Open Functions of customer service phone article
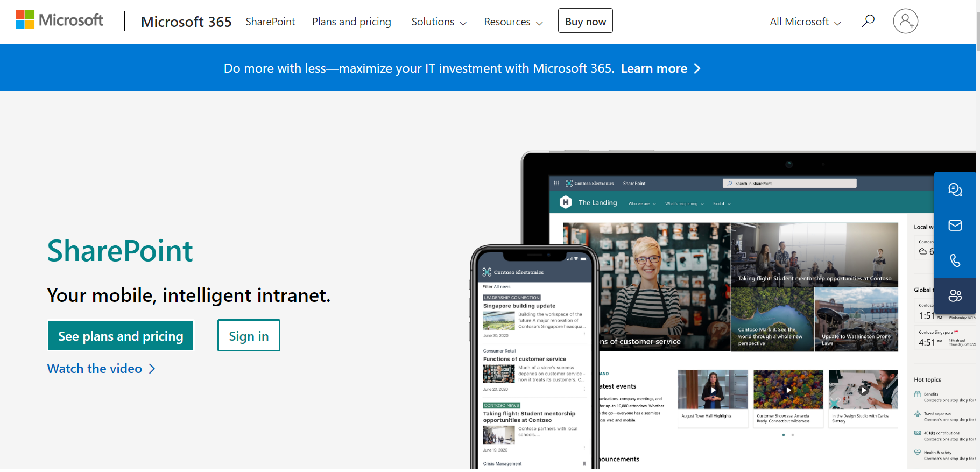The image size is (980, 472). (525, 359)
